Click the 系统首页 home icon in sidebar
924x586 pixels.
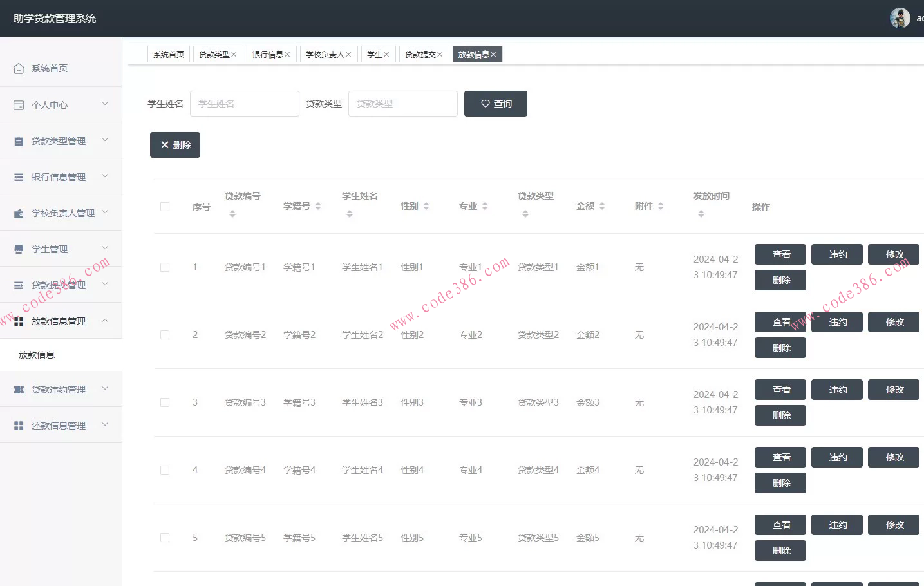coord(18,68)
